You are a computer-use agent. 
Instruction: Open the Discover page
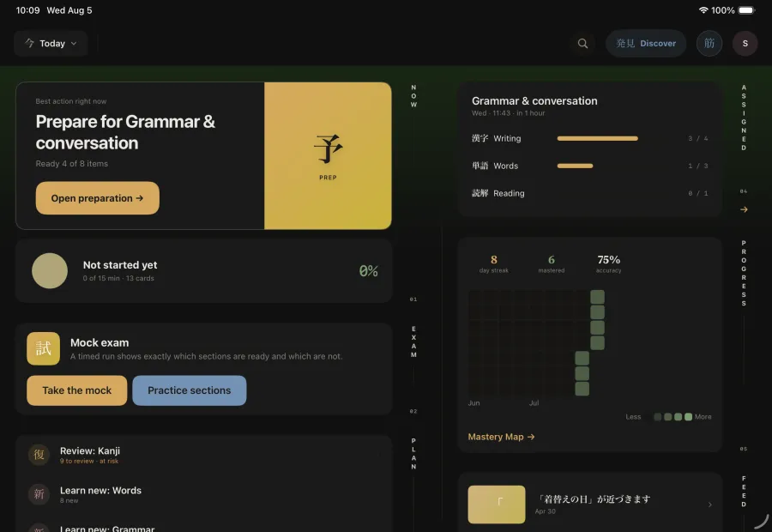645,44
